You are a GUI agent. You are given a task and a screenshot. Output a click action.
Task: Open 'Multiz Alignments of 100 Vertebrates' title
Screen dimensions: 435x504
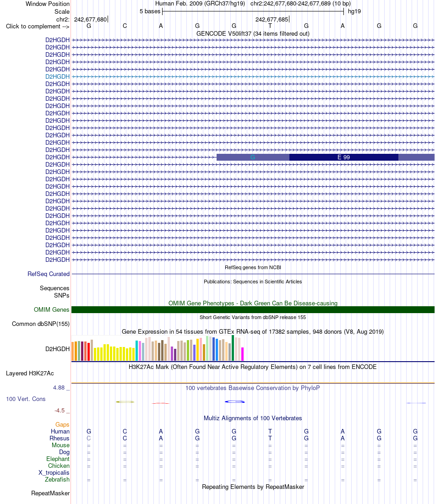(253, 418)
